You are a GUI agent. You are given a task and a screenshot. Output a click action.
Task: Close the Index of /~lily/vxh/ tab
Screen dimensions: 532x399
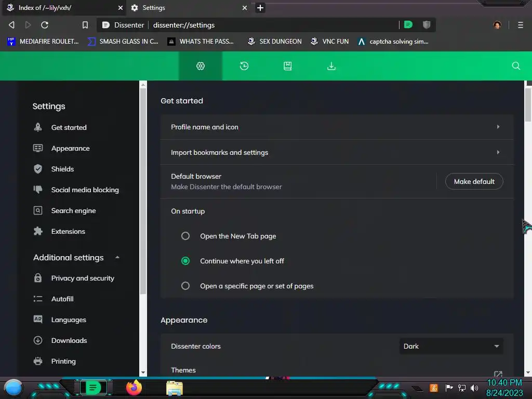(x=121, y=8)
